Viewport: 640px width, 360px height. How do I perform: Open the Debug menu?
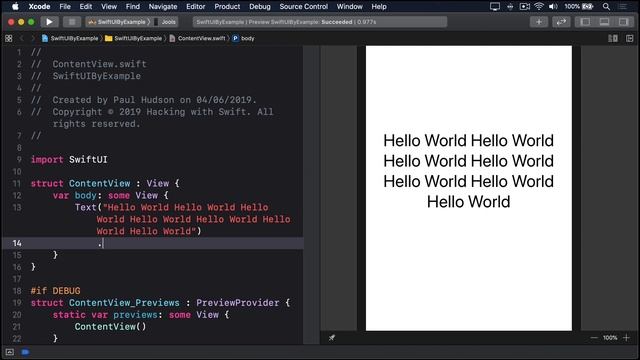[260, 7]
